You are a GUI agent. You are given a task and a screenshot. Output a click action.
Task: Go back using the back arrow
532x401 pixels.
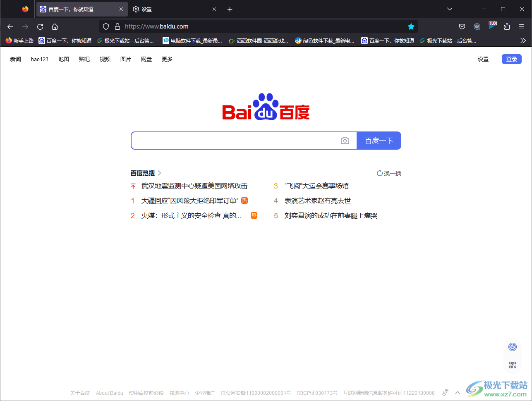point(10,26)
